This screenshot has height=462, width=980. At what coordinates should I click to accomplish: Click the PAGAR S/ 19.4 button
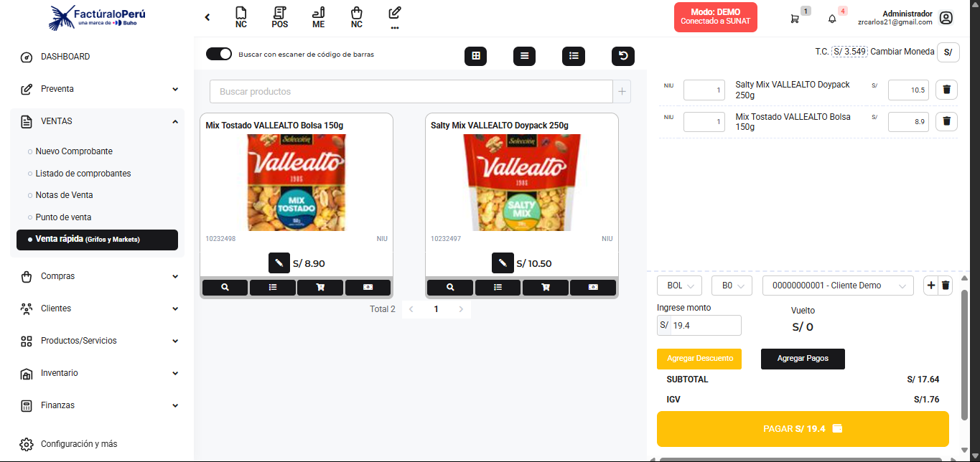tap(803, 429)
